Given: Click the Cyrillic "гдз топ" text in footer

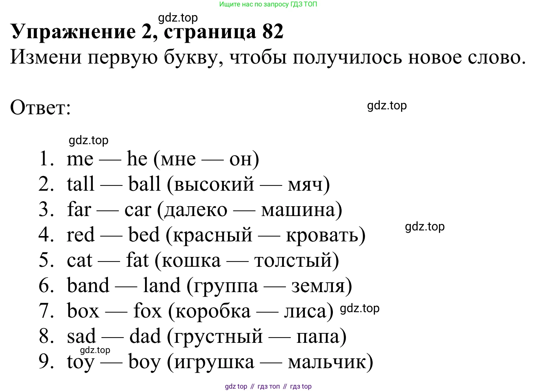Looking at the screenshot, I should [268, 386].
